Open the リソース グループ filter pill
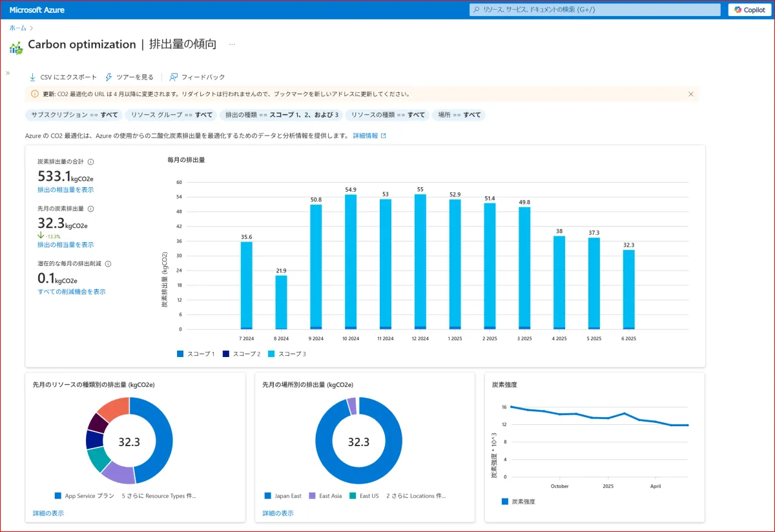 [x=171, y=115]
